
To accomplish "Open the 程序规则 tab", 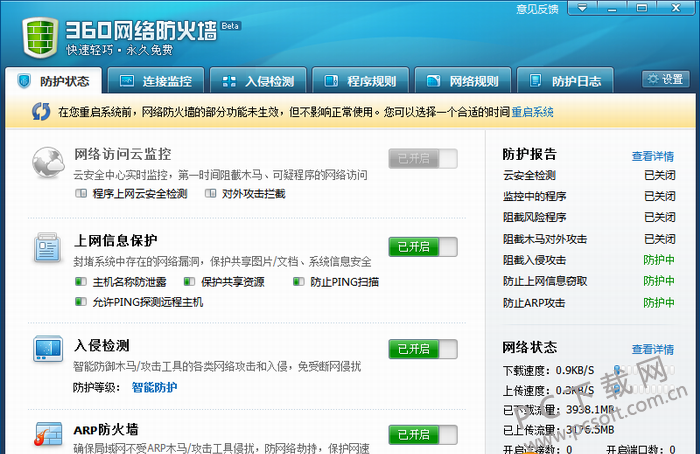I will click(360, 81).
